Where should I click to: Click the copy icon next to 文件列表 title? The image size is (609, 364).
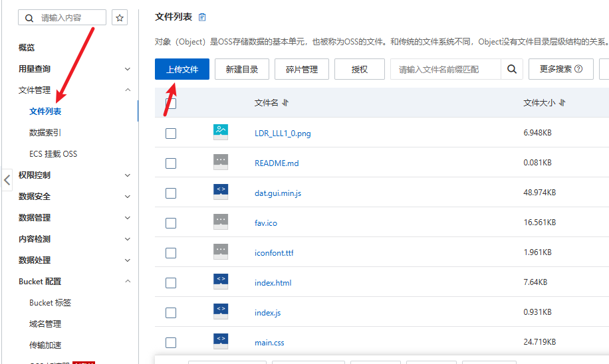coord(202,17)
